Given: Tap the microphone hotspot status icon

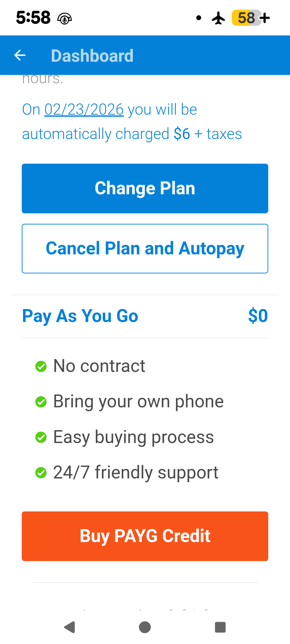Looking at the screenshot, I should (64, 19).
